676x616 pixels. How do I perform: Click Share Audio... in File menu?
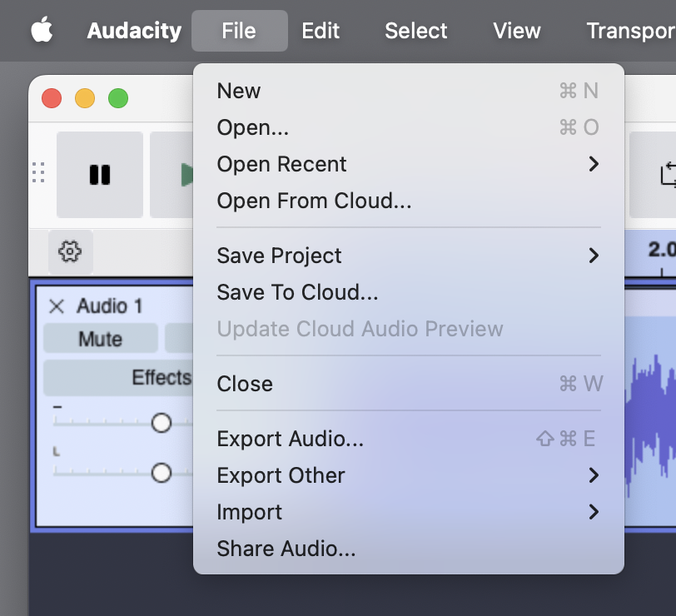(286, 549)
